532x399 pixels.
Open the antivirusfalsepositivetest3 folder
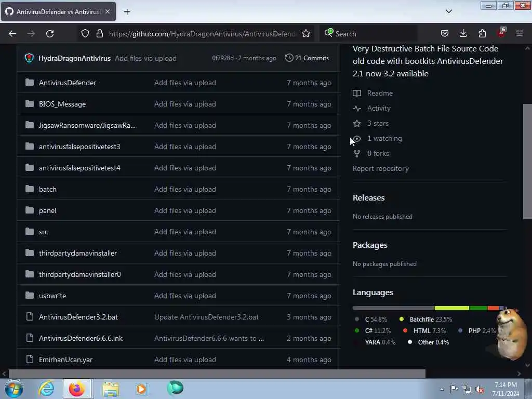[x=79, y=147]
